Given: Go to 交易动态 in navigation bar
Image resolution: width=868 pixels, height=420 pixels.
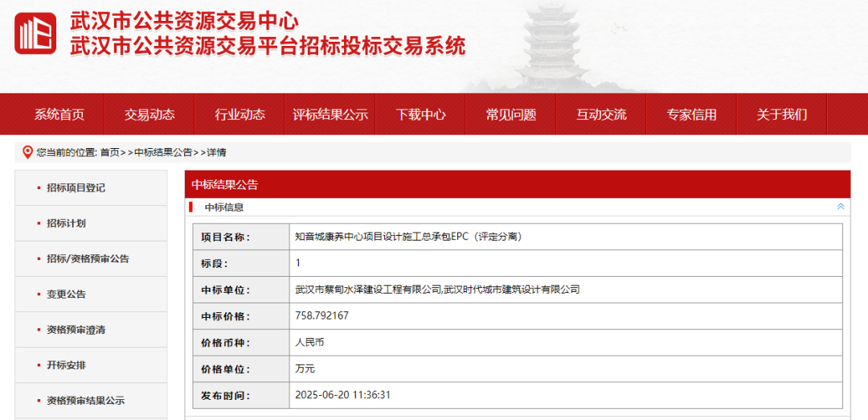Looking at the screenshot, I should 149,114.
